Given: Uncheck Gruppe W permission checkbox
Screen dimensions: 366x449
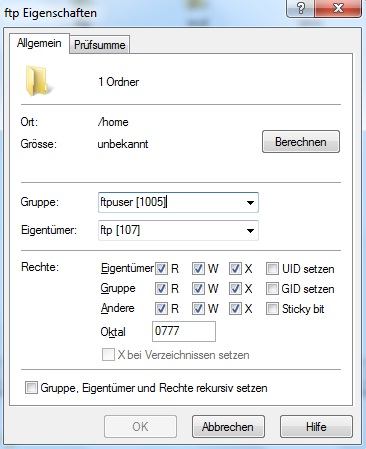Looking at the screenshot, I should [x=198, y=289].
